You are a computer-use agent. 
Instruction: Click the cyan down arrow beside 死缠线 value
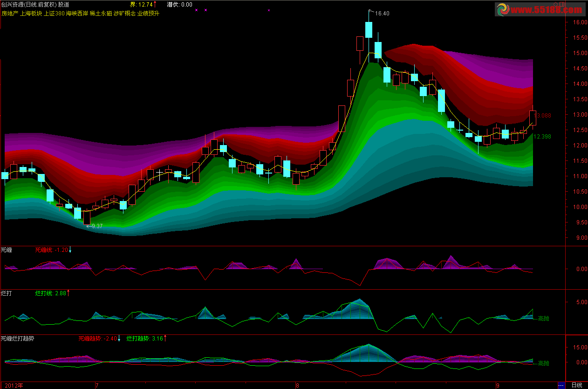click(x=70, y=250)
